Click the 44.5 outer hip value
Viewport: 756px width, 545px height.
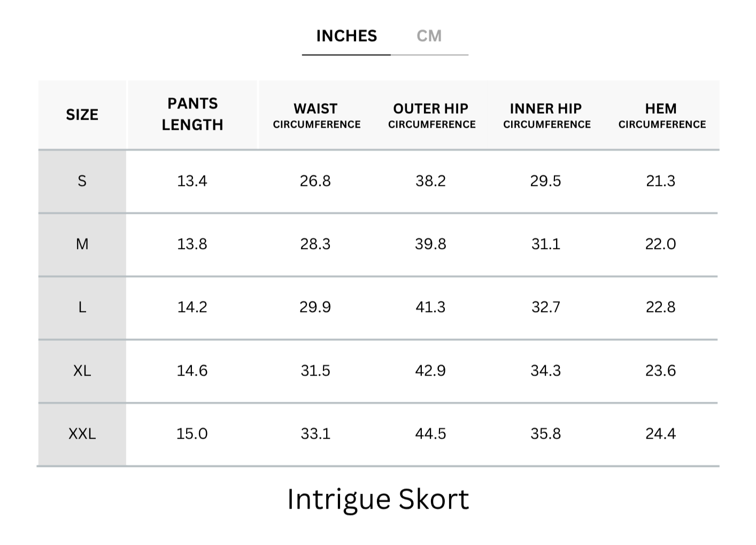[430, 434]
